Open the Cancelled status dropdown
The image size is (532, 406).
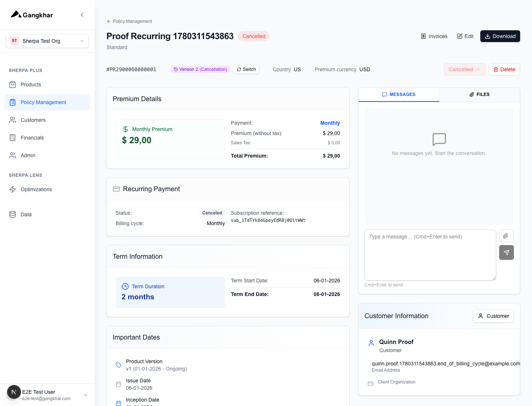pyautogui.click(x=464, y=69)
